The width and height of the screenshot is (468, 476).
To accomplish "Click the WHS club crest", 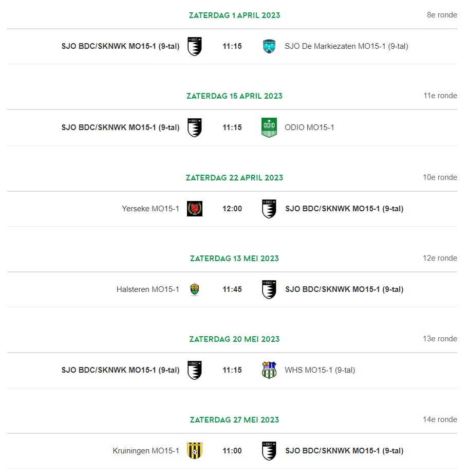I will (x=269, y=370).
